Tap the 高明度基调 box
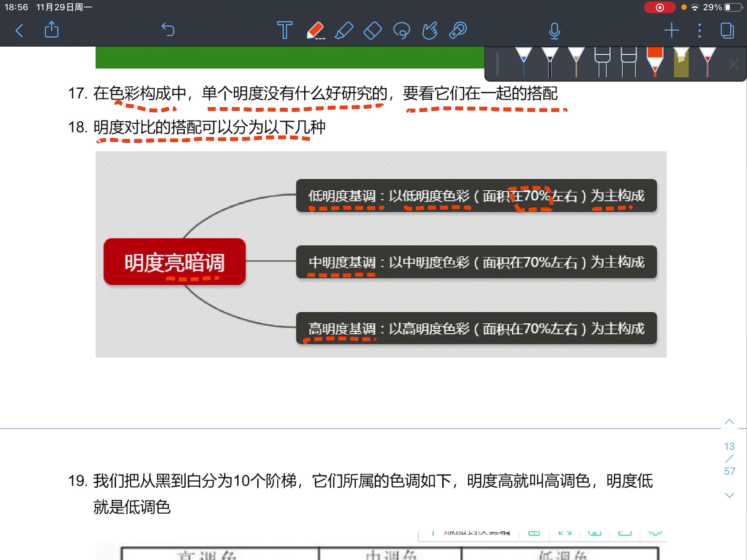Viewport: 747px width, 560px height. tap(477, 328)
